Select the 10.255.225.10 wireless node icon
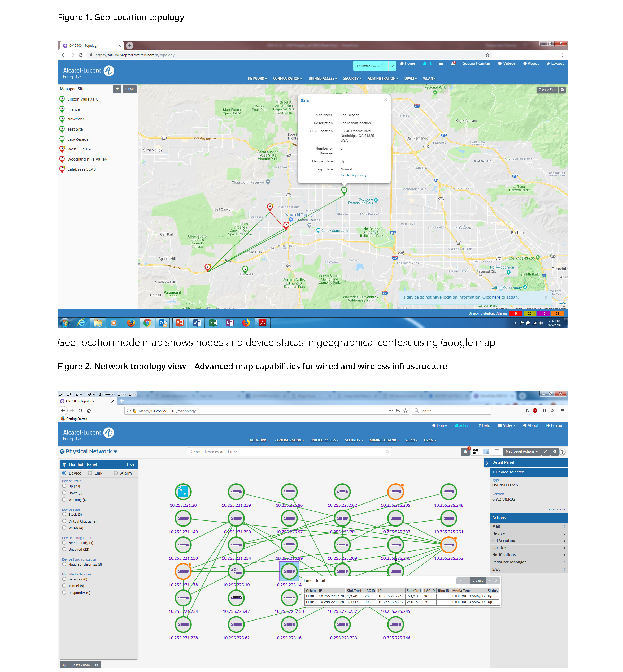Image resolution: width=623 pixels, height=672 pixels. tap(236, 571)
